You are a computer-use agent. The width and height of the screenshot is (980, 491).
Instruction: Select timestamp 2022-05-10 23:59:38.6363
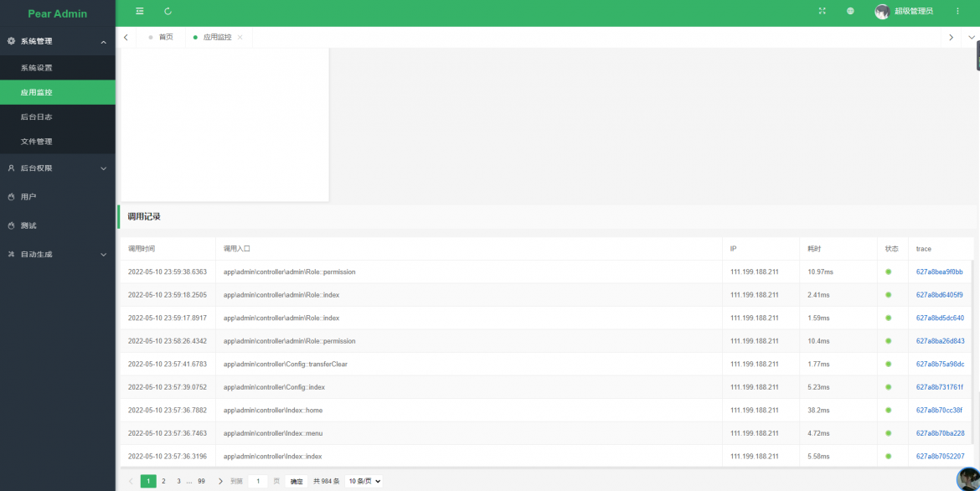point(168,272)
